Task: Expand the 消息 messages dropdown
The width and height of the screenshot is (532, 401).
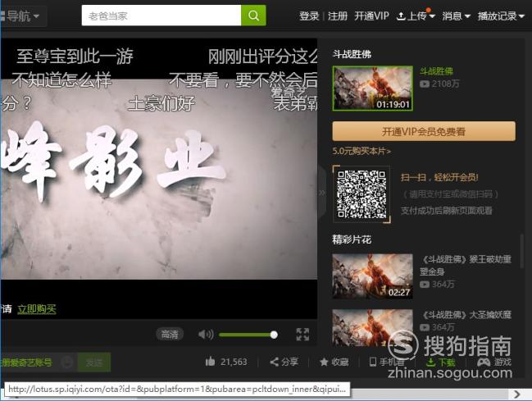Action: 456,16
